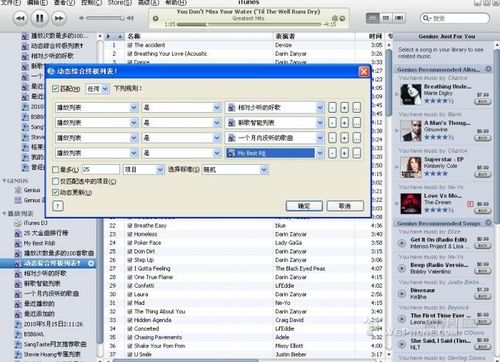Uncheck The accident song checkbox
The width and height of the screenshot is (500, 362).
[x=130, y=45]
